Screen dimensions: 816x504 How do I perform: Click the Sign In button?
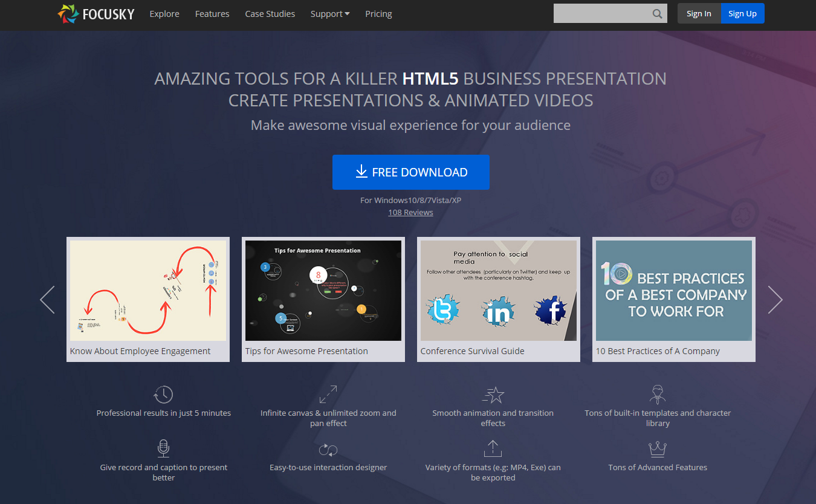(x=699, y=13)
